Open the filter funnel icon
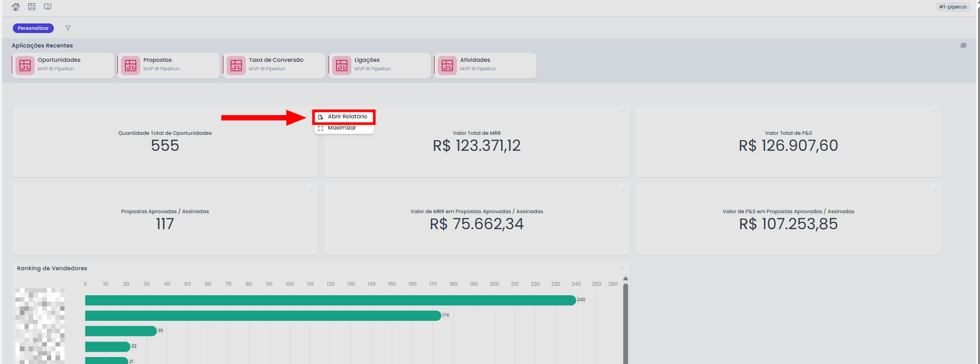 [x=68, y=28]
